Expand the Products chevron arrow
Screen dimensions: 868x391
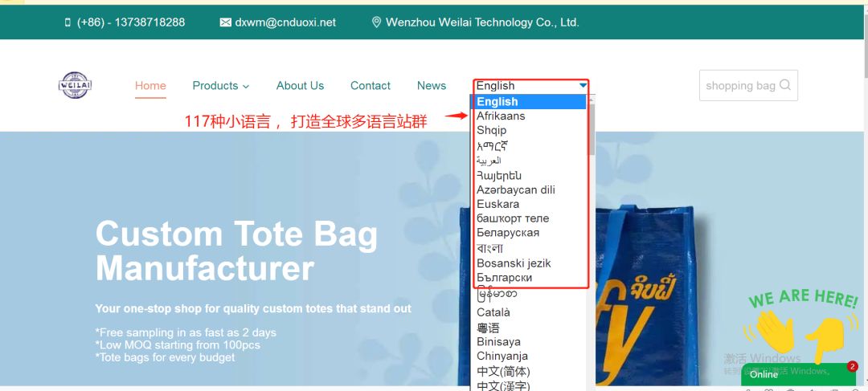tap(246, 86)
